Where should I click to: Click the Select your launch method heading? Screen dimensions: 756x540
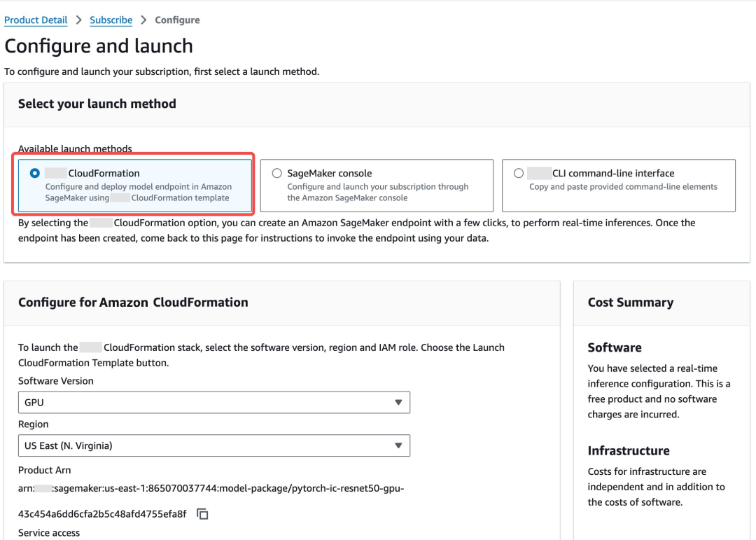point(97,104)
